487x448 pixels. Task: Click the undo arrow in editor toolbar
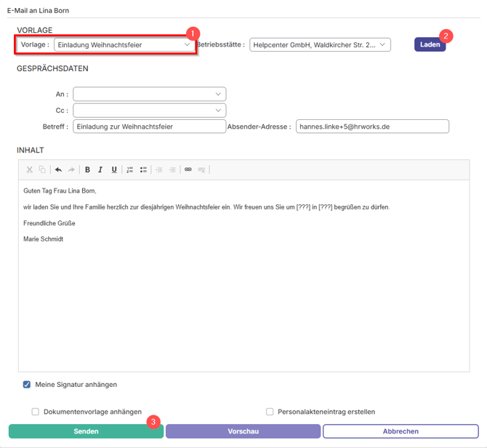(x=58, y=169)
